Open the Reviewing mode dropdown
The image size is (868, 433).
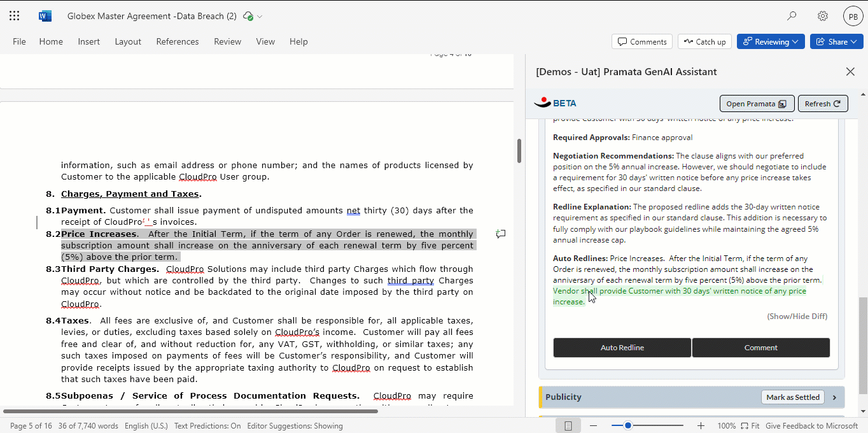(x=771, y=41)
